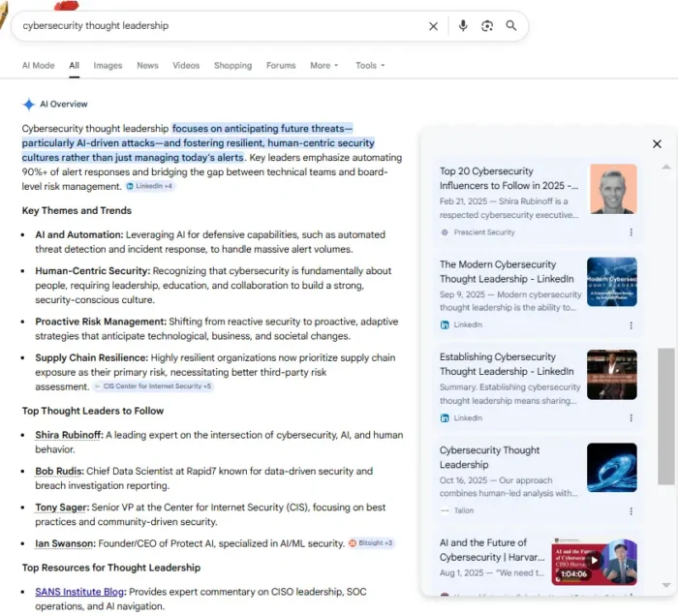Image resolution: width=678 pixels, height=616 pixels.
Task: Open options for Prescient Security result
Action: (x=631, y=232)
